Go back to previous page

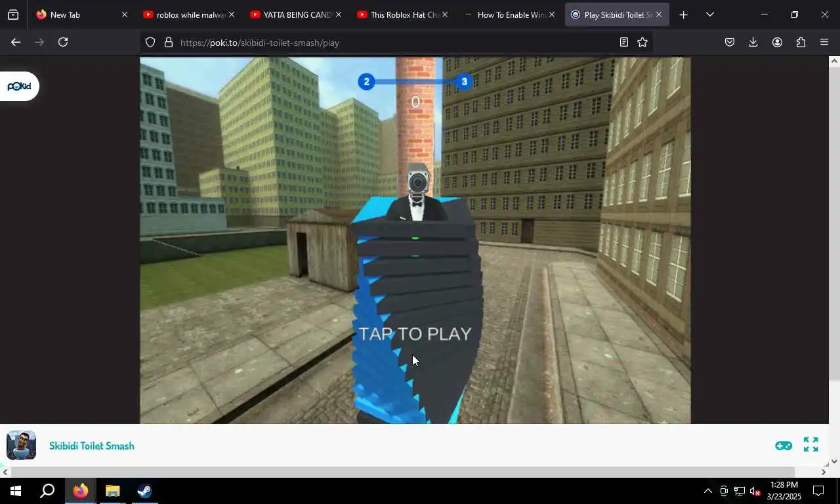(16, 42)
